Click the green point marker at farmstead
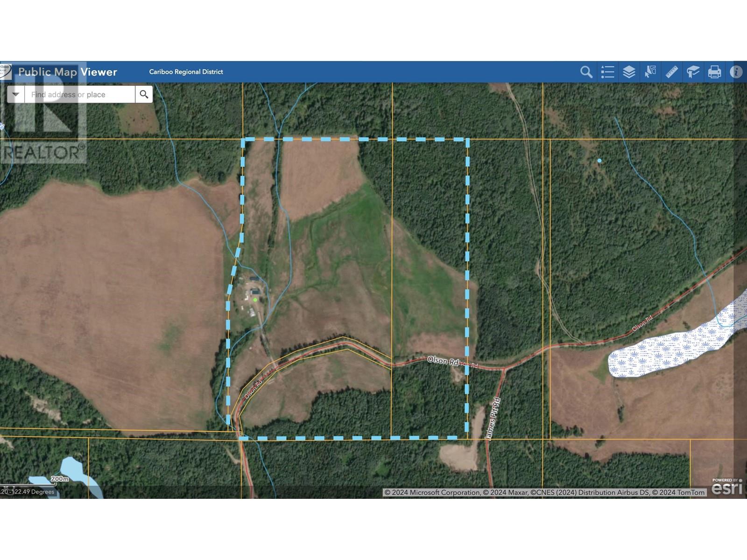This screenshot has height=560, width=747. (x=255, y=300)
